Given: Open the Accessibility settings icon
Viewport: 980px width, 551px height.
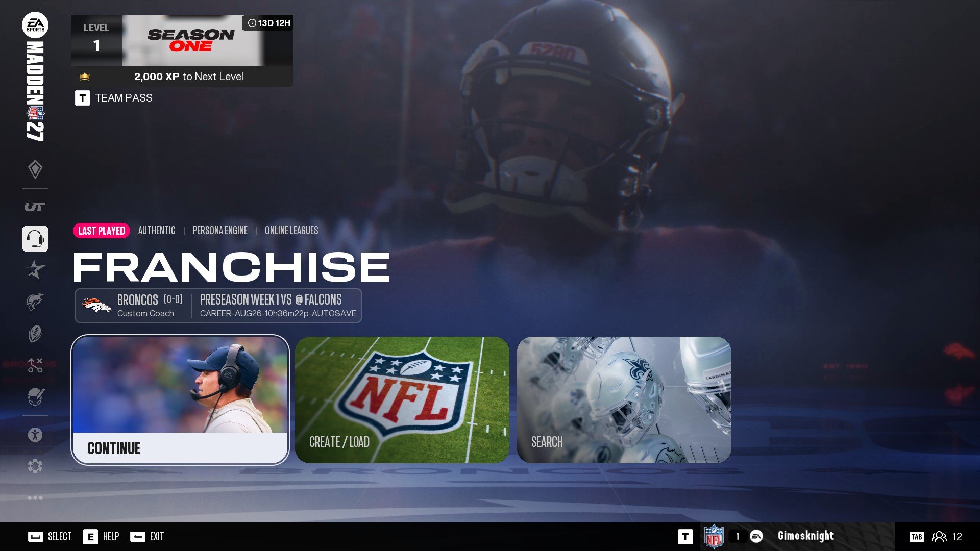Looking at the screenshot, I should (x=35, y=435).
